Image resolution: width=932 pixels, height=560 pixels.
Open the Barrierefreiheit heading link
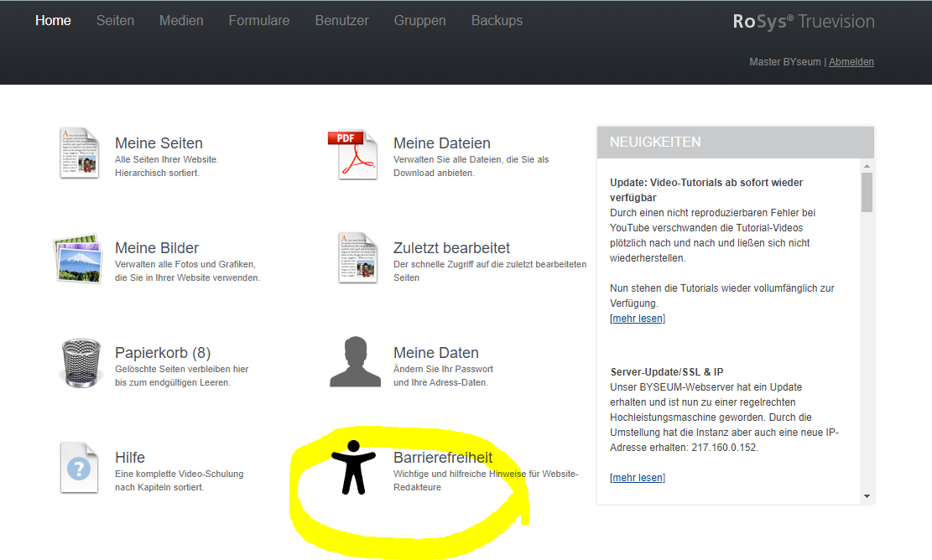tap(442, 458)
